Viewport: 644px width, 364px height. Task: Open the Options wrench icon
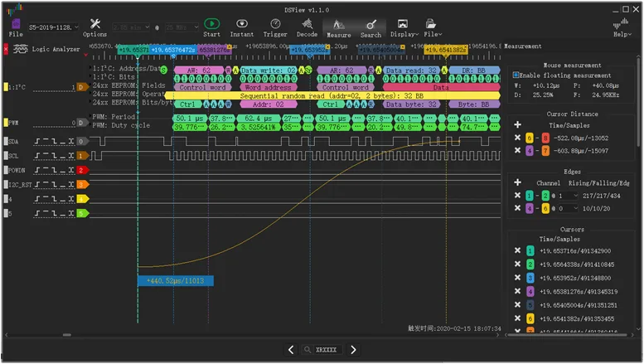tap(94, 23)
